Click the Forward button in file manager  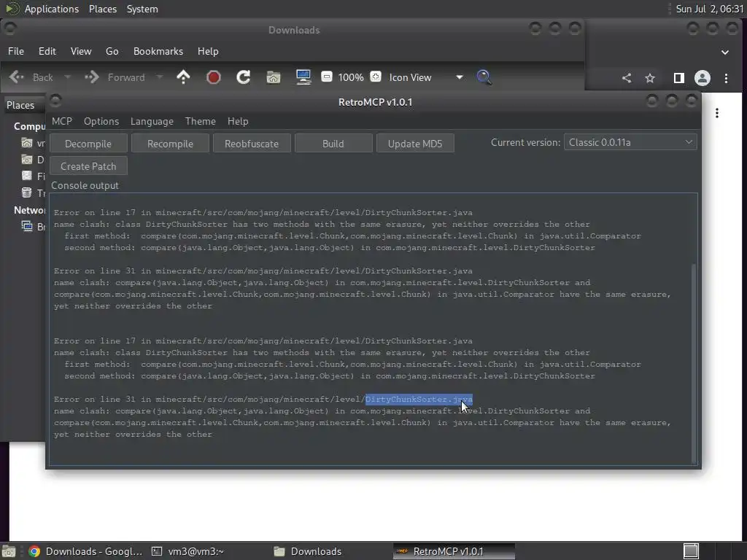tap(115, 77)
